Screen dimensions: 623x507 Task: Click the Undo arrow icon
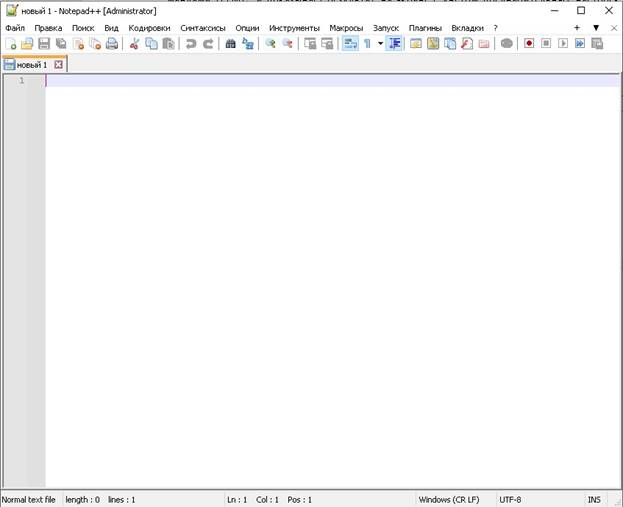coord(191,44)
